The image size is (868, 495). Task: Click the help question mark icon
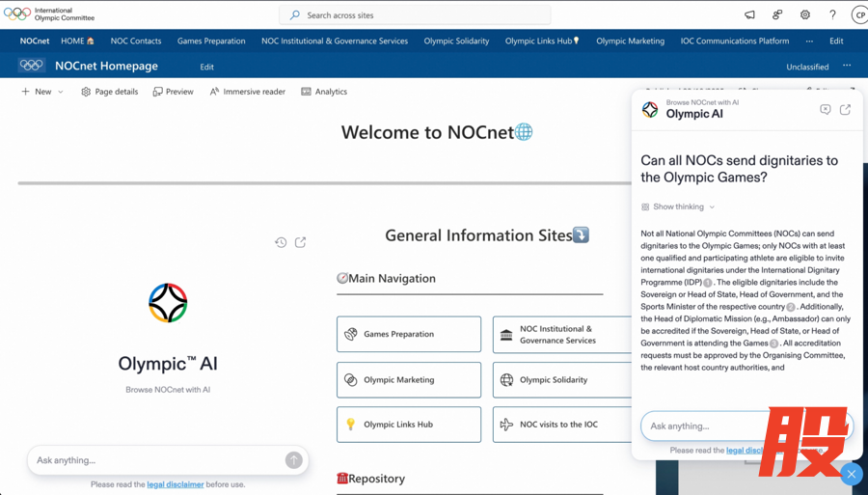(x=832, y=15)
